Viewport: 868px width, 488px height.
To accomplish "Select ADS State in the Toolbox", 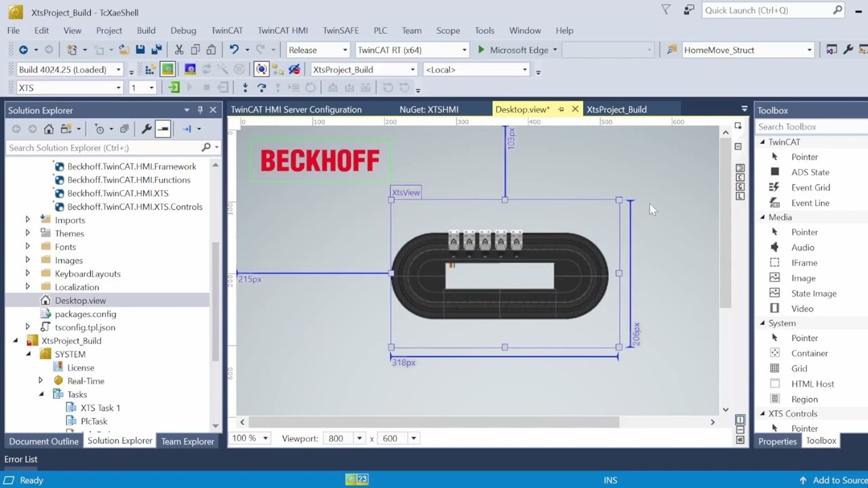I will 810,172.
